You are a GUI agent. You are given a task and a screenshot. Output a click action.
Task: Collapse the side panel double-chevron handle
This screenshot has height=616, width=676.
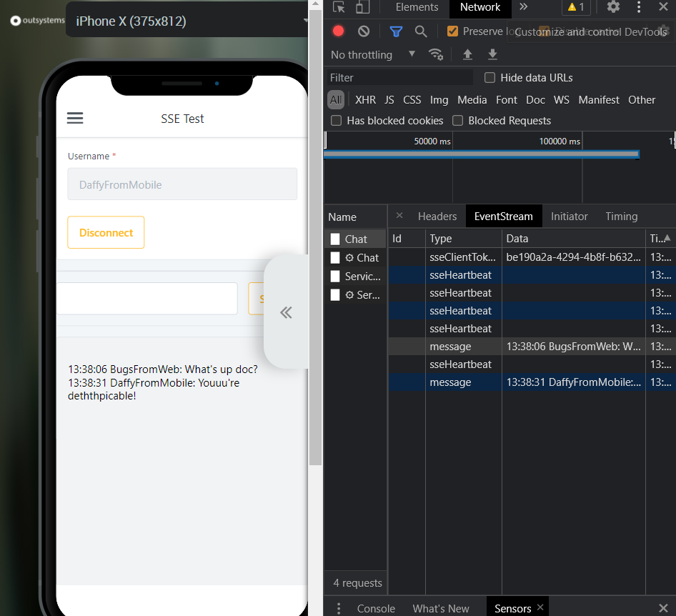(x=286, y=312)
